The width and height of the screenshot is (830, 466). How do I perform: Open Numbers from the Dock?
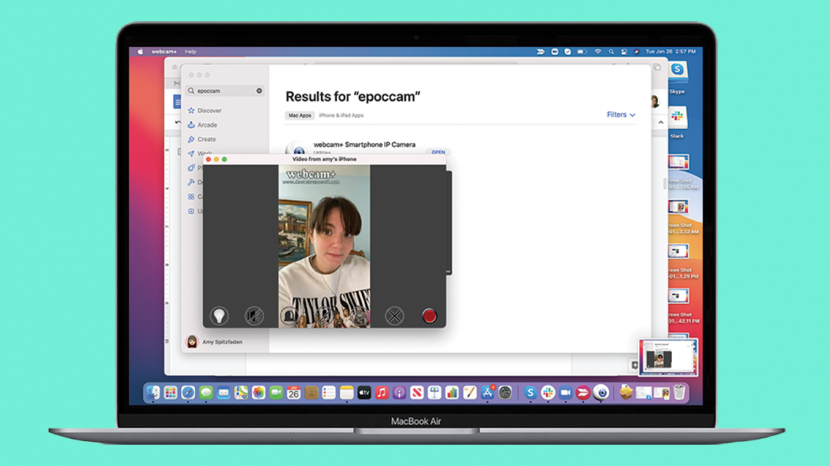452,392
